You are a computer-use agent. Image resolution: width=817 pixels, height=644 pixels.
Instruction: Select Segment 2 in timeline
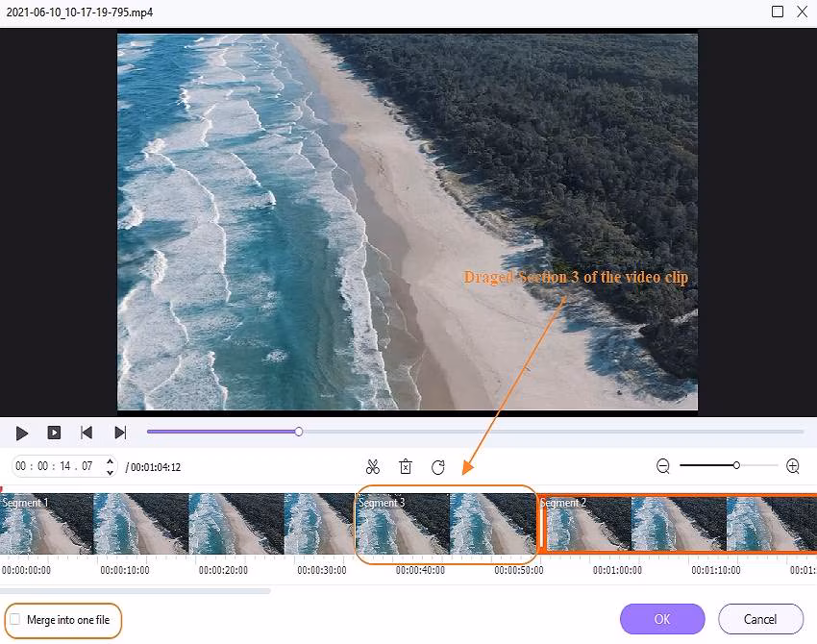(x=678, y=524)
